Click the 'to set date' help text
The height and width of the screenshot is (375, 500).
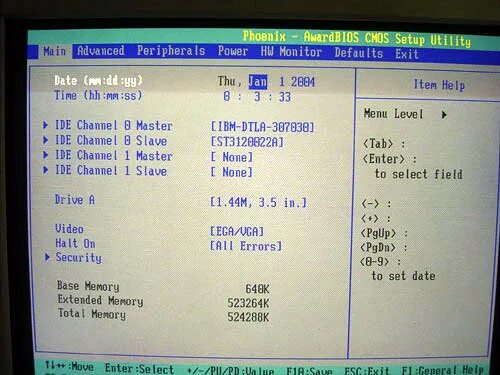click(404, 276)
